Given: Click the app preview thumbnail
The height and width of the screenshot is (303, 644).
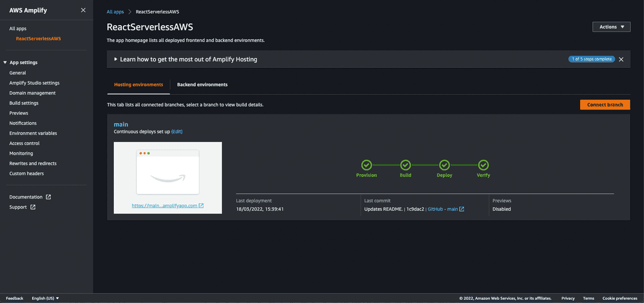Looking at the screenshot, I should (168, 171).
